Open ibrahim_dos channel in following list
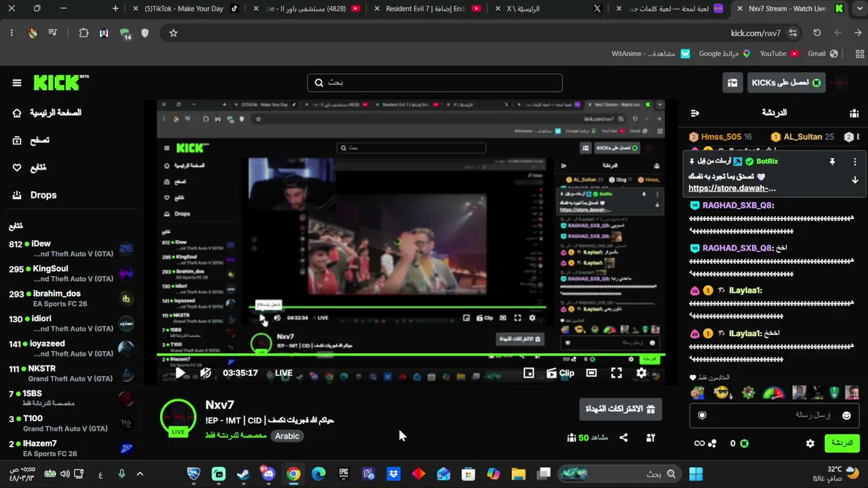 [x=71, y=299]
